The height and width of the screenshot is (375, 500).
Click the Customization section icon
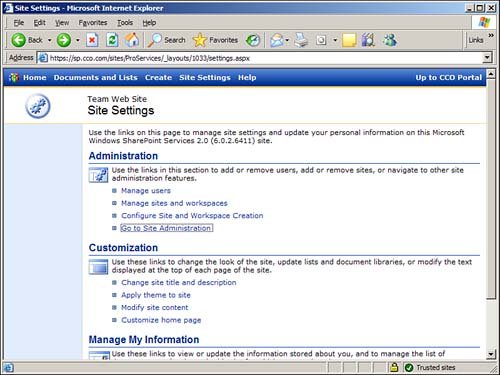[98, 267]
